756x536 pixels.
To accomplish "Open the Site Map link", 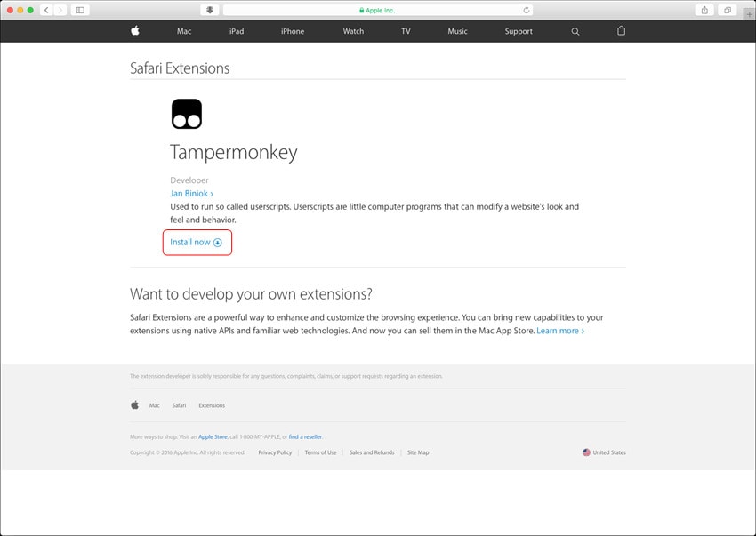I will coord(418,452).
